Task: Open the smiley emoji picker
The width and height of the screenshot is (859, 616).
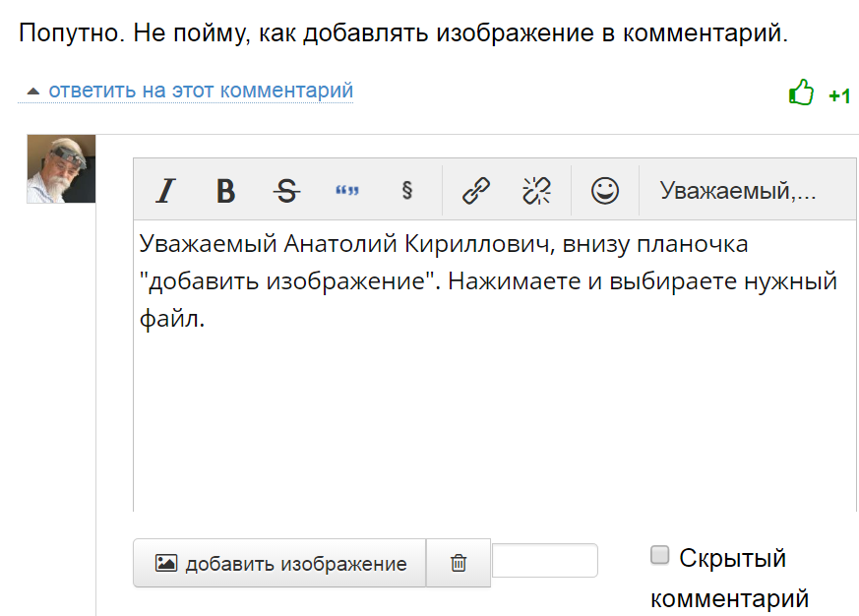Action: [605, 190]
